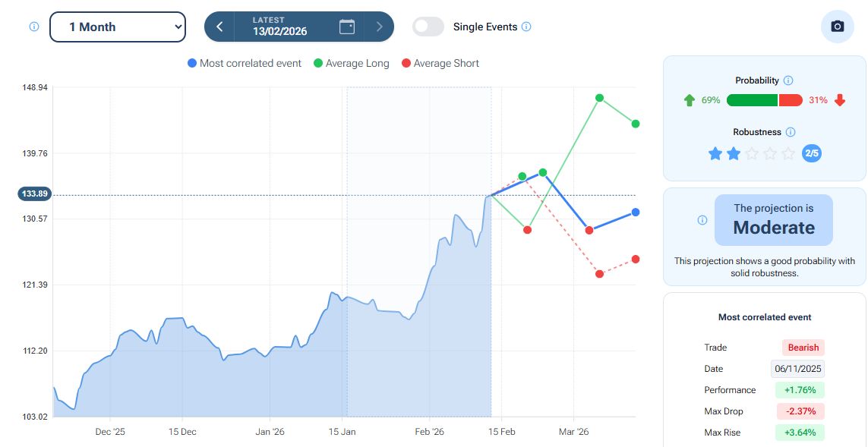This screenshot has height=447, width=868.
Task: Open the 1 Month timeframe dropdown
Action: [x=118, y=27]
